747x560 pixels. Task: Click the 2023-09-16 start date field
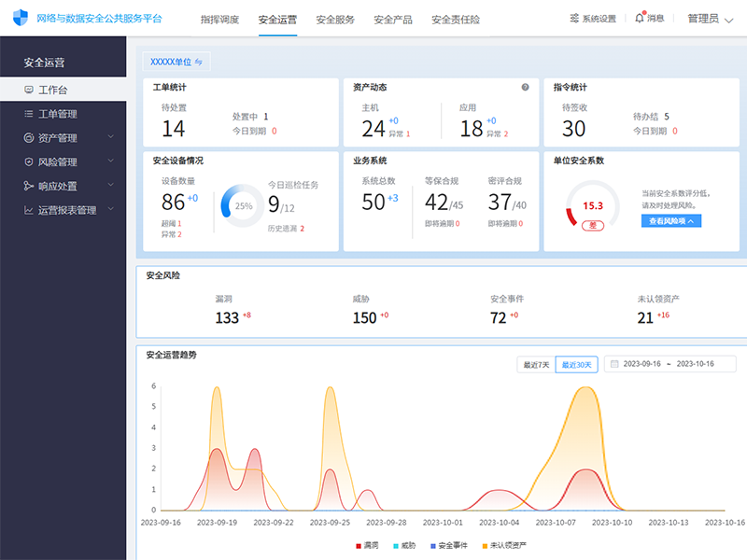tap(641, 364)
